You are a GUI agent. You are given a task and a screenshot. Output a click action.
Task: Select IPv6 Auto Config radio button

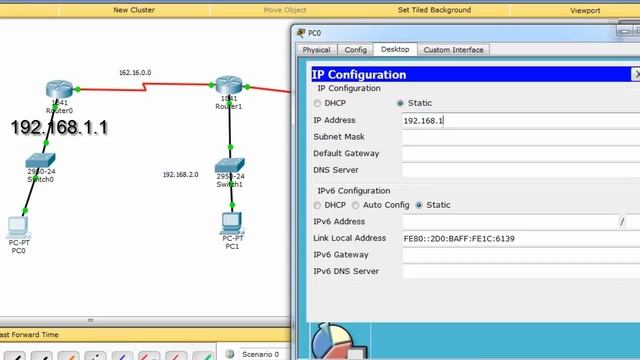click(x=356, y=205)
